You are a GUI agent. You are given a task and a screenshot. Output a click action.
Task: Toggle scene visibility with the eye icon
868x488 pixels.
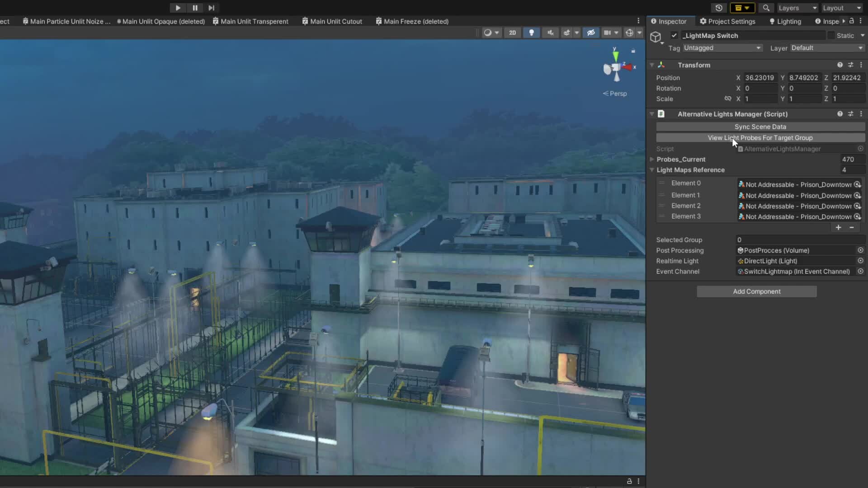coord(591,33)
